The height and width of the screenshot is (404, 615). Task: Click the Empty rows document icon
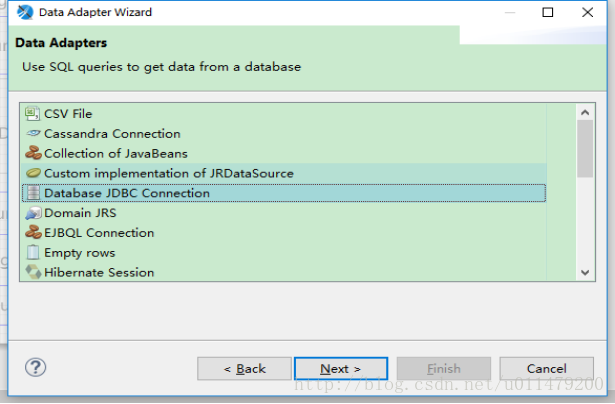coord(33,252)
